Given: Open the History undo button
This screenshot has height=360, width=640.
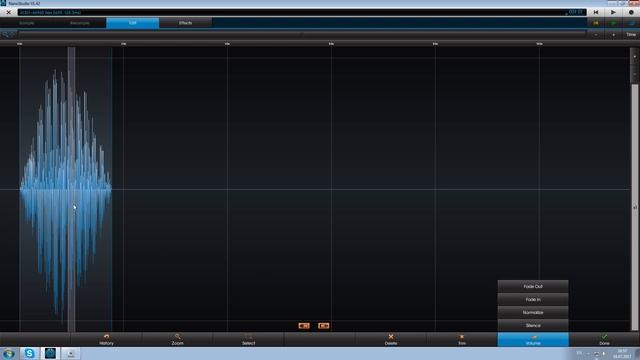Looking at the screenshot, I should pos(107,340).
